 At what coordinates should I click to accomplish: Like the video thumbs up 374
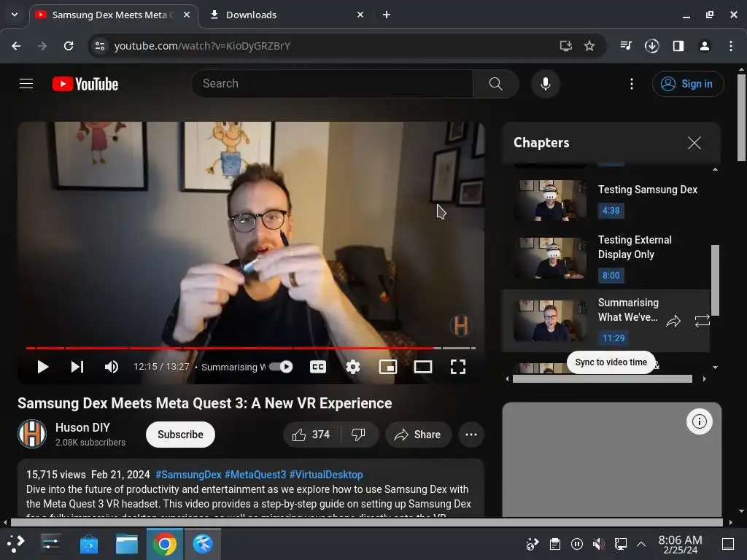[311, 435]
